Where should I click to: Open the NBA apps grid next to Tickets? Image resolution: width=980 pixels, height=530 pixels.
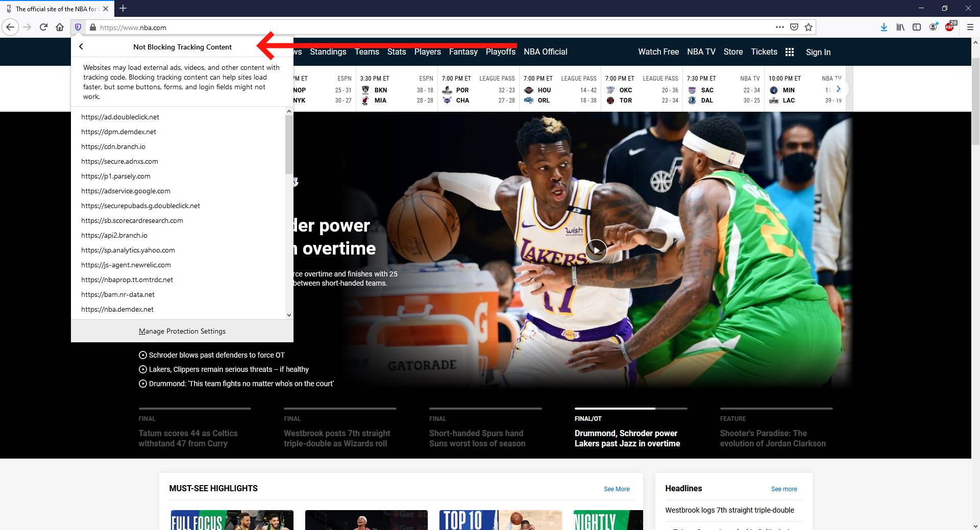[790, 52]
